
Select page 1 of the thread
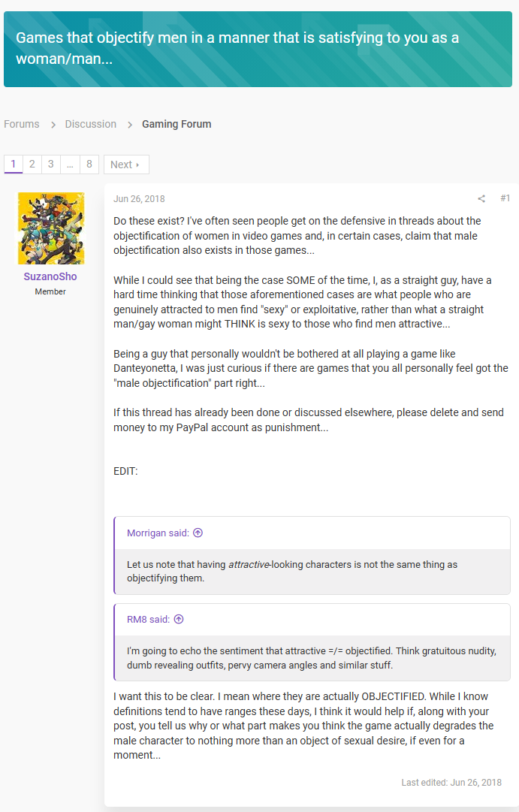[x=14, y=165]
